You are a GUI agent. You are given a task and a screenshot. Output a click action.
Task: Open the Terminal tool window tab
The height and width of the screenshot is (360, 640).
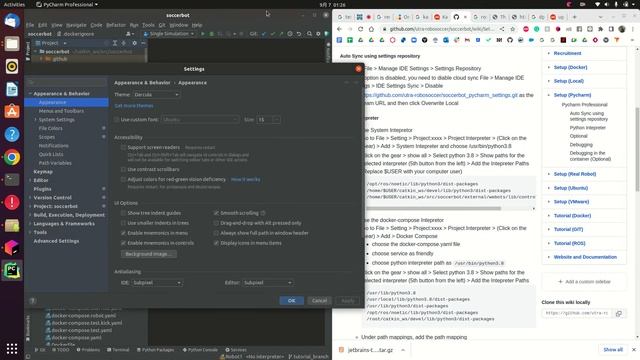tap(118, 350)
